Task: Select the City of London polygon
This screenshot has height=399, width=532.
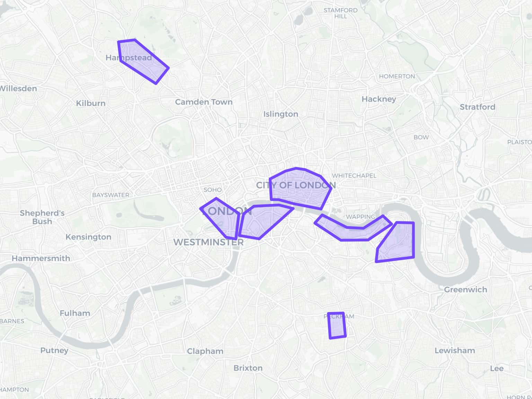Action: point(300,189)
